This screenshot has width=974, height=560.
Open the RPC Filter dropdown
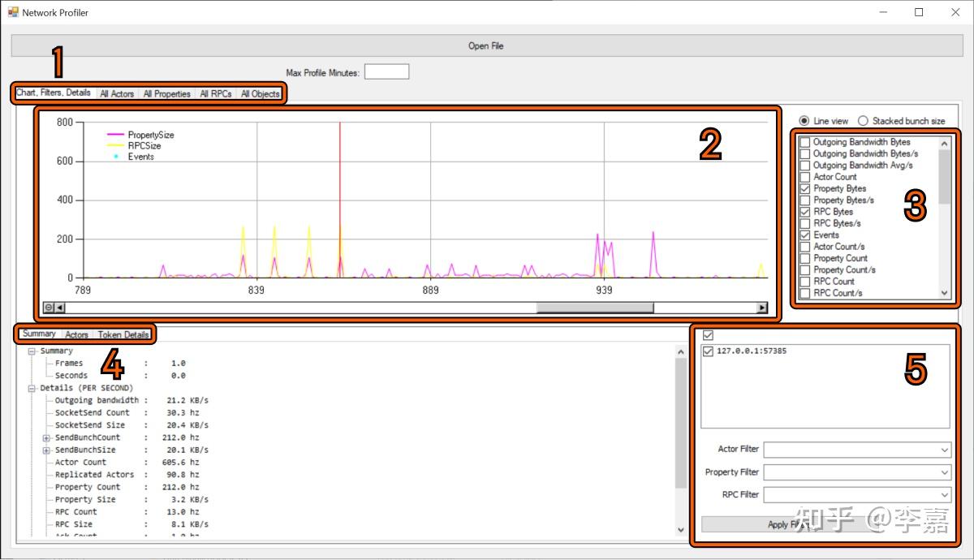858,495
